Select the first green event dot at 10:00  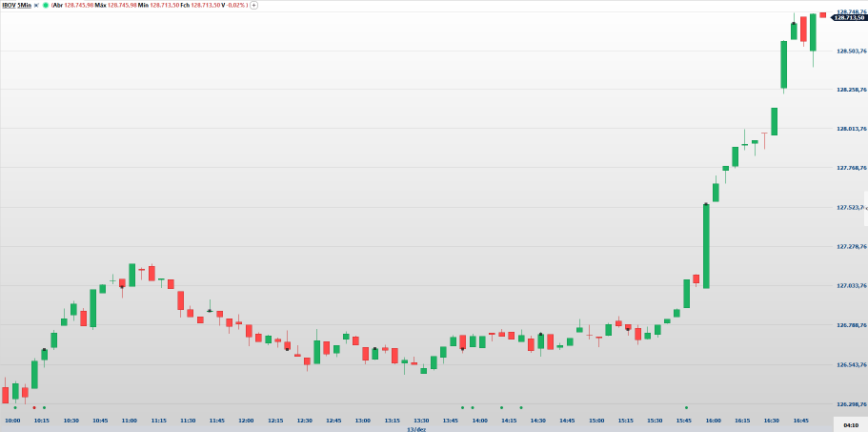point(15,407)
